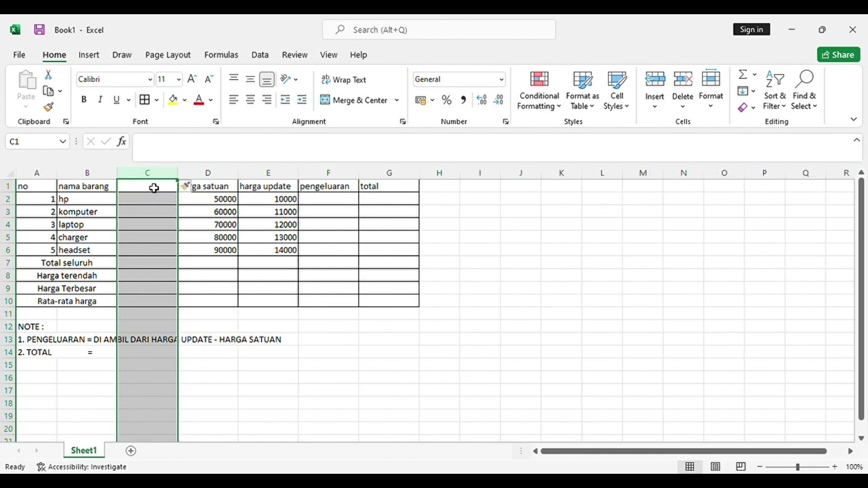Click Insert cells button in ribbon
This screenshot has width=868, height=488.
(x=654, y=89)
